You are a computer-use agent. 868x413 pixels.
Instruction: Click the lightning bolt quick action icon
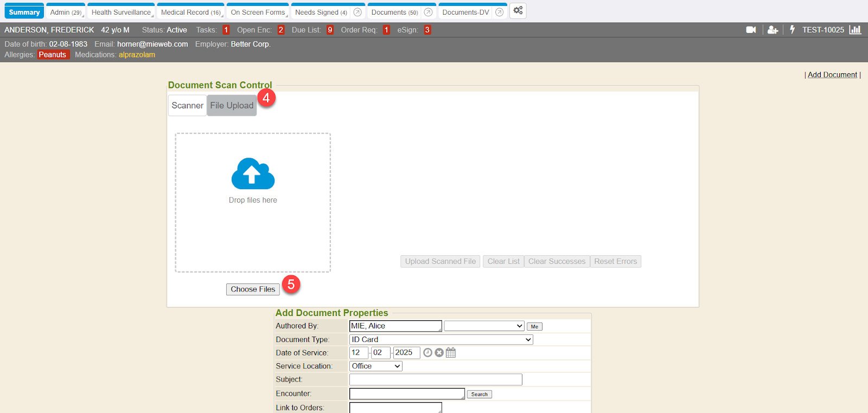click(792, 30)
